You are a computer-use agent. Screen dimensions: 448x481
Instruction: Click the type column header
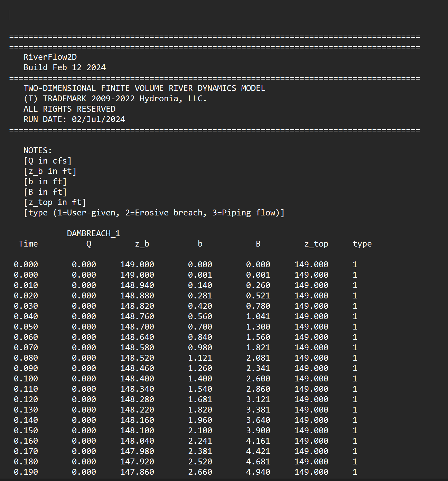pos(362,244)
